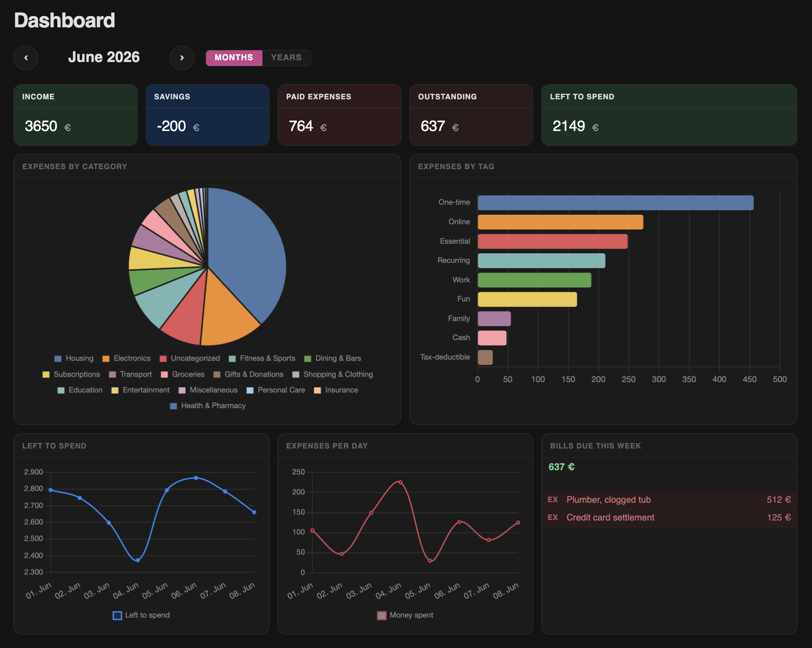812x648 pixels.
Task: Click the 'Dashboard' page heading
Action: pos(65,20)
